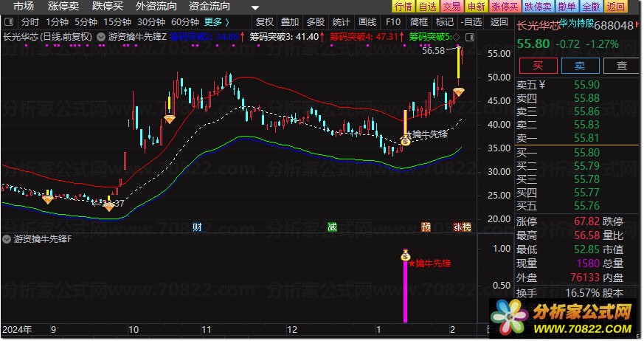Open the 外资流向 menu
The width and height of the screenshot is (644, 341).
pyautogui.click(x=156, y=6)
